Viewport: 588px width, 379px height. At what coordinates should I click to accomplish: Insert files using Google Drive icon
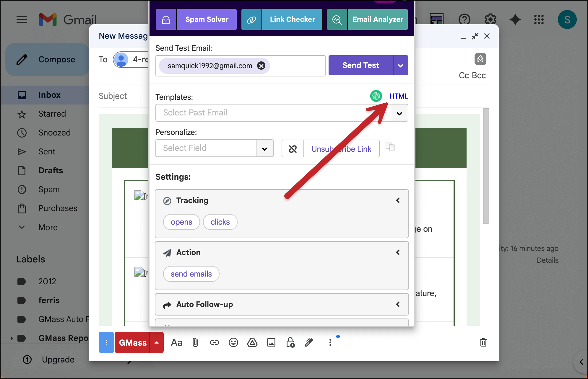[252, 342]
